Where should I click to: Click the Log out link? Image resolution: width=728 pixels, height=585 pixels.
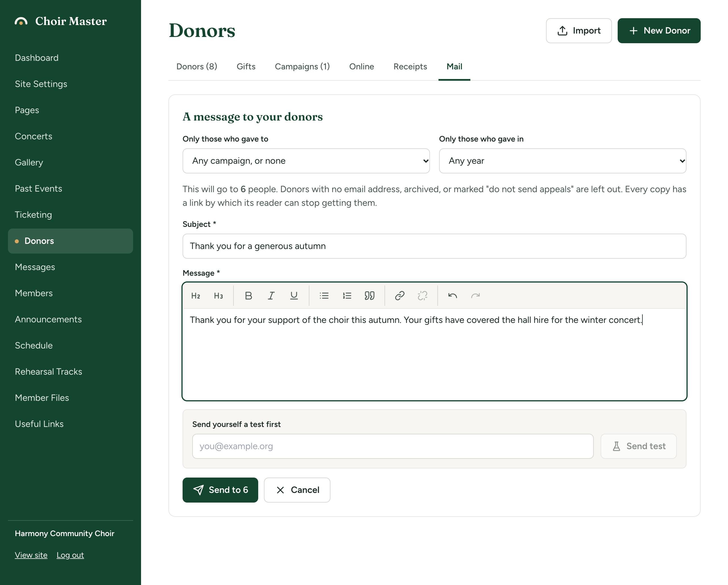coord(70,555)
